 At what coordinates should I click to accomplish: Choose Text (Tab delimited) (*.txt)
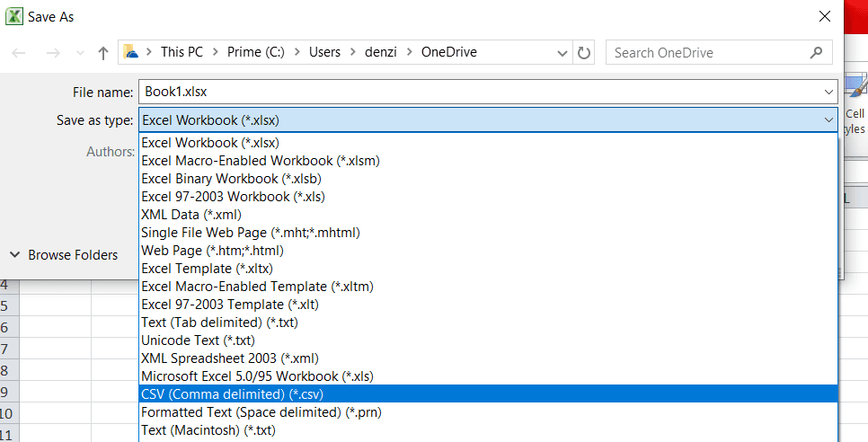tap(489, 322)
